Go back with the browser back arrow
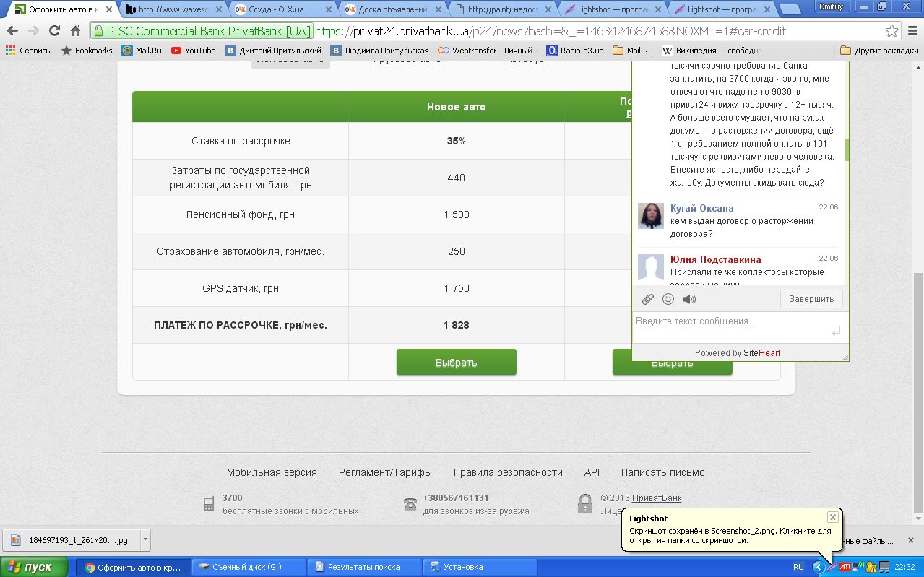This screenshot has width=924, height=577. coord(12,32)
